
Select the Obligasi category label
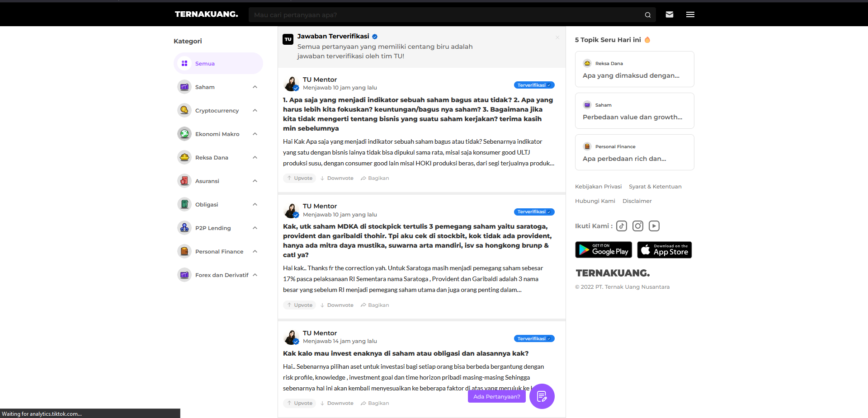[x=207, y=204]
